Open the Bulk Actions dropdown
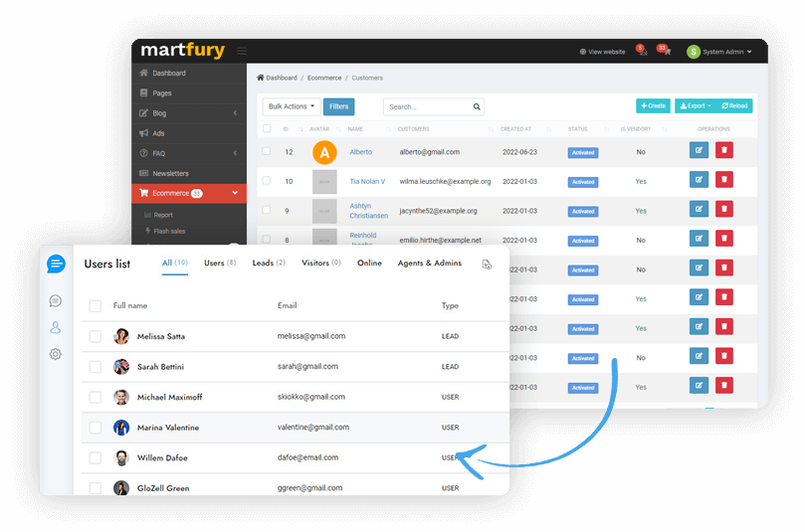This screenshot has width=805, height=532. (x=292, y=106)
